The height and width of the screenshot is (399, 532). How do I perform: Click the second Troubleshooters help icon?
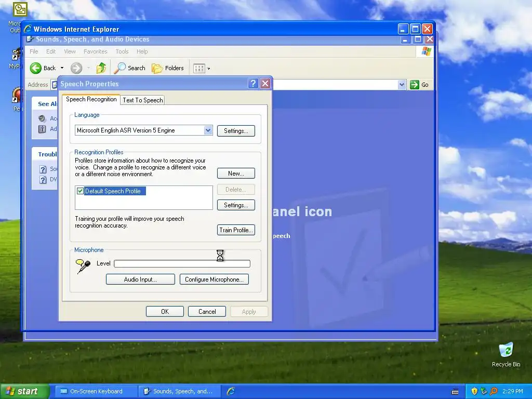point(43,180)
